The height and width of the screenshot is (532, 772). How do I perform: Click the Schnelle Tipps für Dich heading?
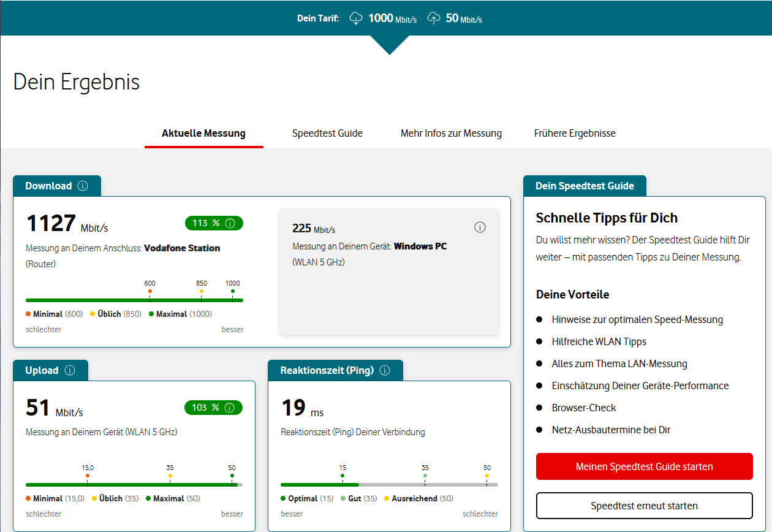click(x=607, y=218)
